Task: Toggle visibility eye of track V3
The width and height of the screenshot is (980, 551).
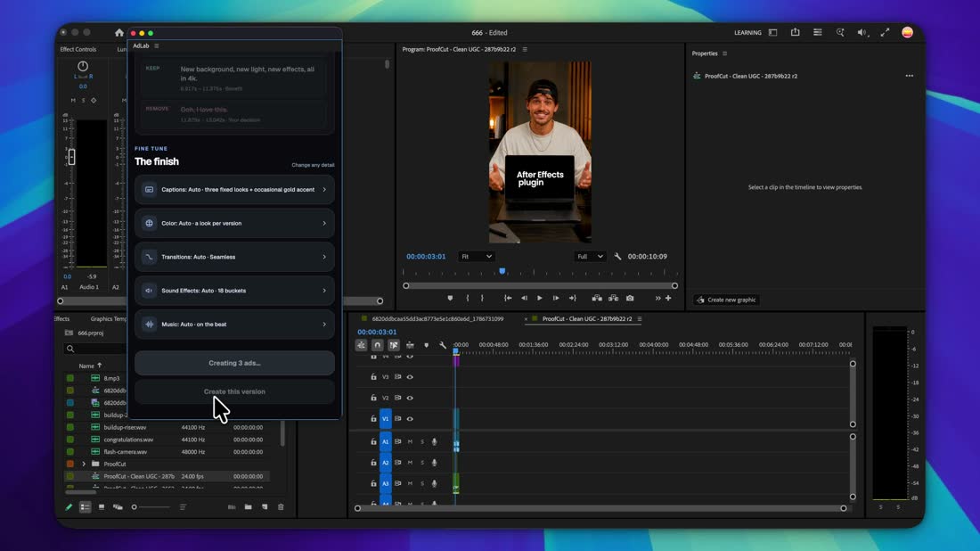Action: coord(410,377)
